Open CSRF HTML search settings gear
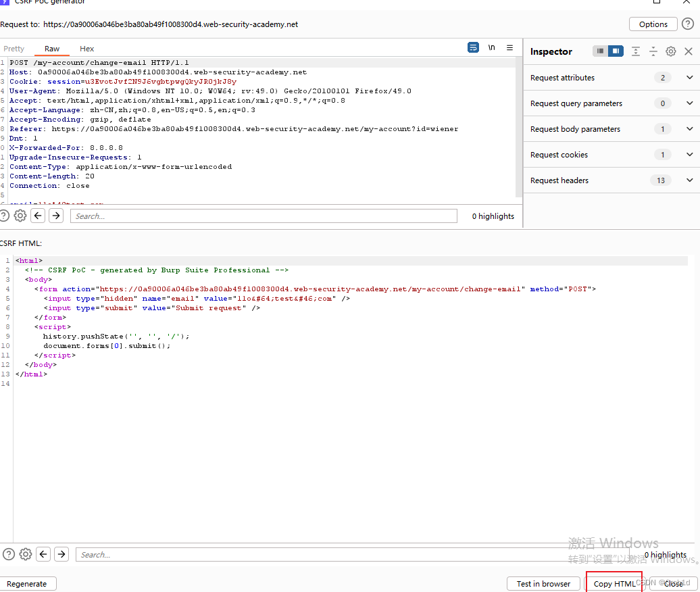Screen dimensions: 700x592 point(26,554)
